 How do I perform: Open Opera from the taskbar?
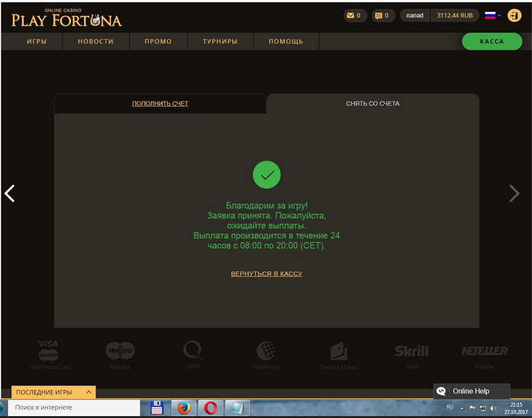(210, 408)
